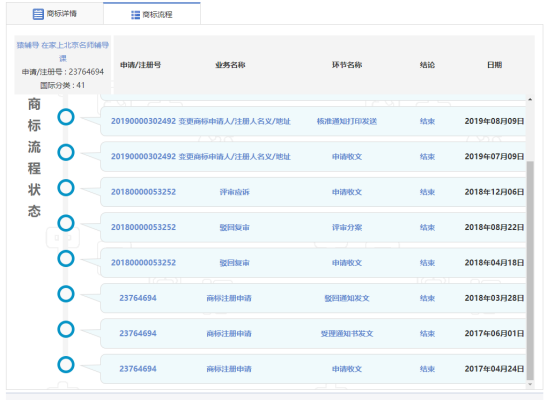Click 变更商标申请人/注册人名义/地址 in 2019年08月09日 row

click(x=235, y=122)
